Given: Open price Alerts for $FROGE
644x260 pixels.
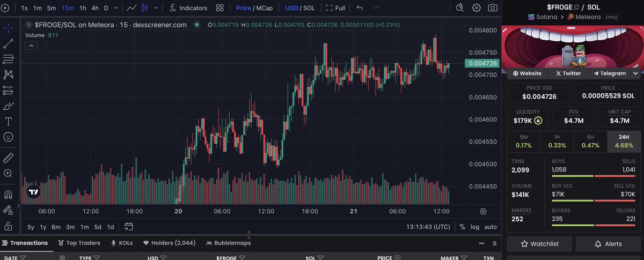Looking at the screenshot, I should click(x=608, y=244).
